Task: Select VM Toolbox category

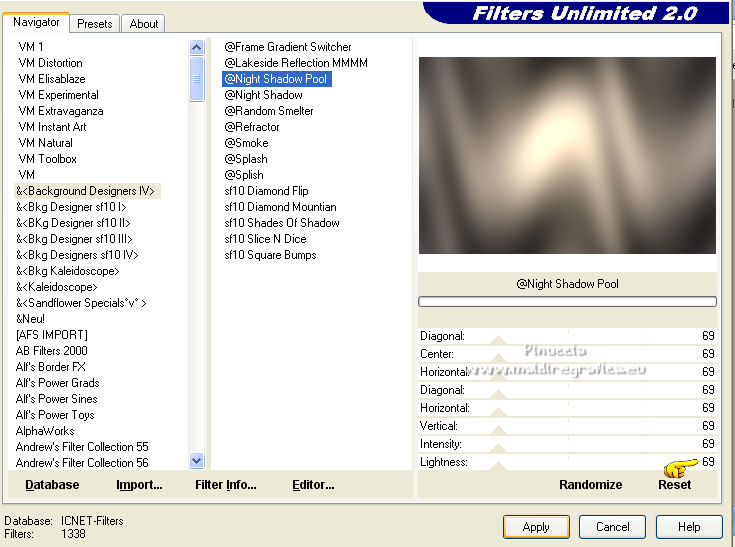Action: point(47,159)
